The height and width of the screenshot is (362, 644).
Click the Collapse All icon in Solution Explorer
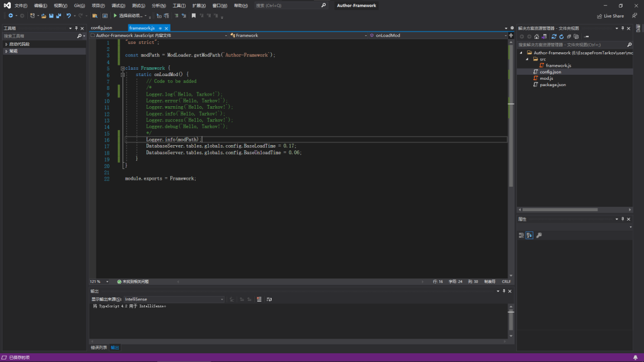click(569, 36)
